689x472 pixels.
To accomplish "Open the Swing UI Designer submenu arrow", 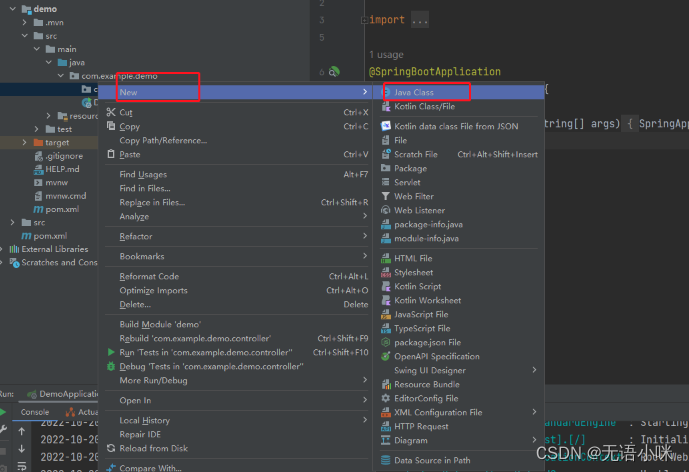I will point(534,370).
